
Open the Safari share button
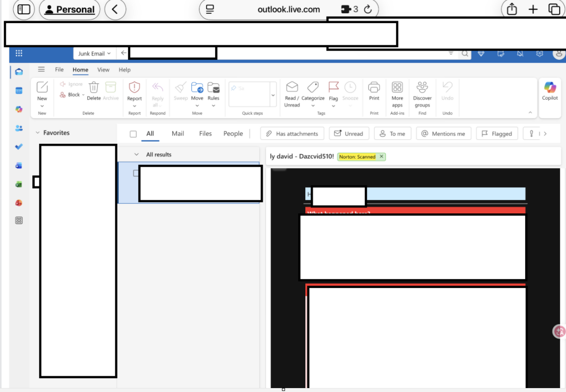pyautogui.click(x=512, y=9)
